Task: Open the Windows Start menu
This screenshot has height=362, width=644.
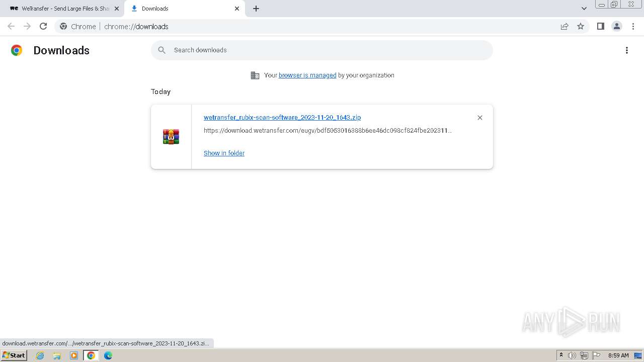Action: point(14,355)
